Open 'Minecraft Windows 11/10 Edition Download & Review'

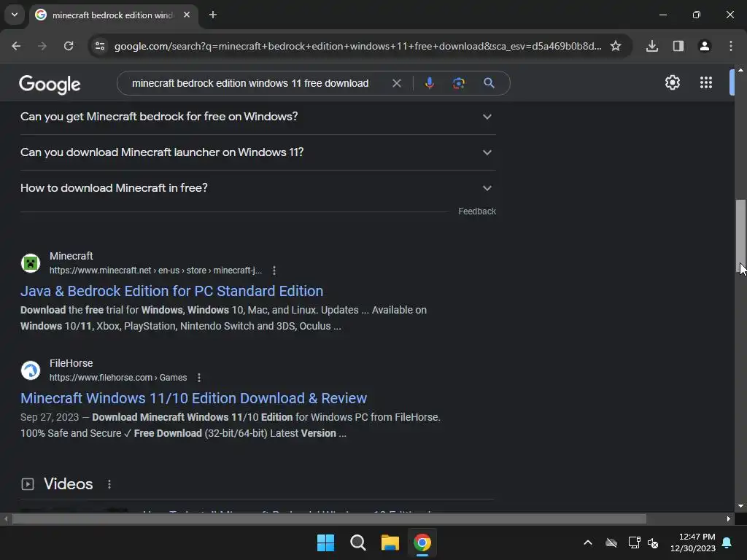click(x=193, y=398)
